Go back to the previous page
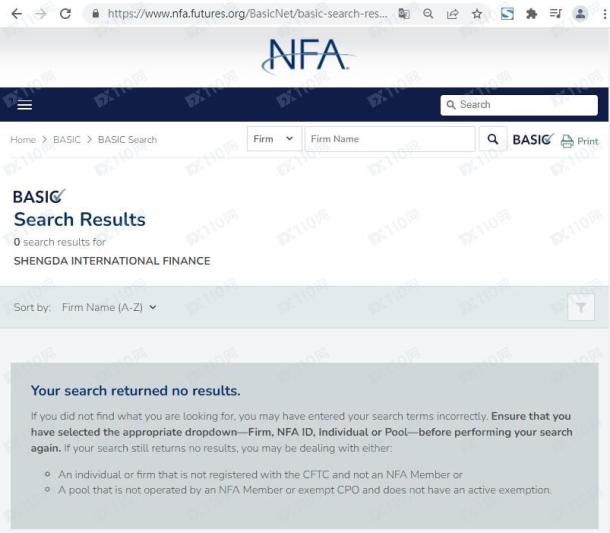 [17, 14]
